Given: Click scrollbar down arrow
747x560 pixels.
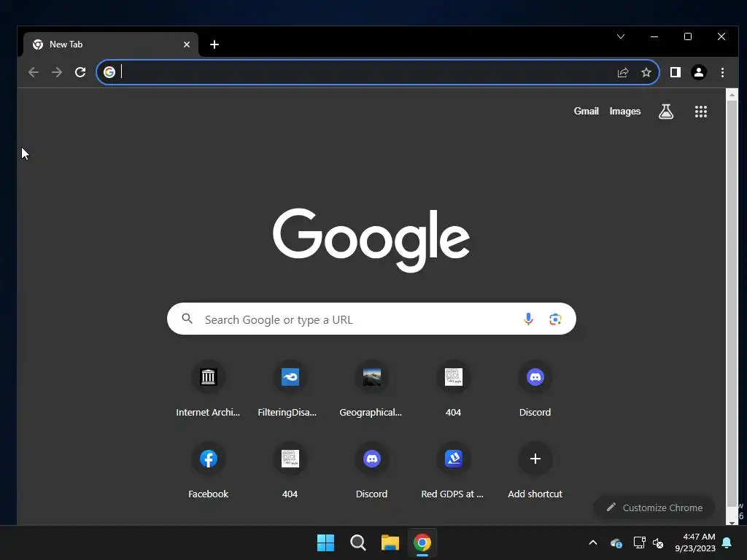Looking at the screenshot, I should coord(732,522).
